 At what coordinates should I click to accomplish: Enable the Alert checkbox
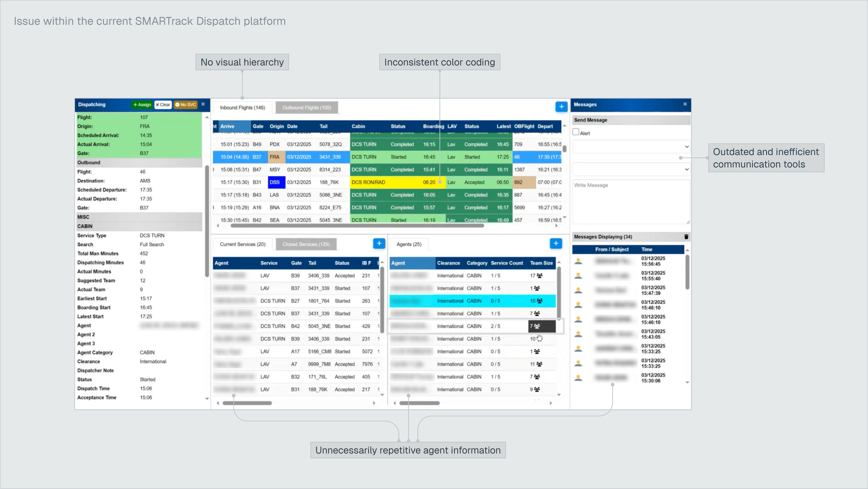(x=576, y=132)
